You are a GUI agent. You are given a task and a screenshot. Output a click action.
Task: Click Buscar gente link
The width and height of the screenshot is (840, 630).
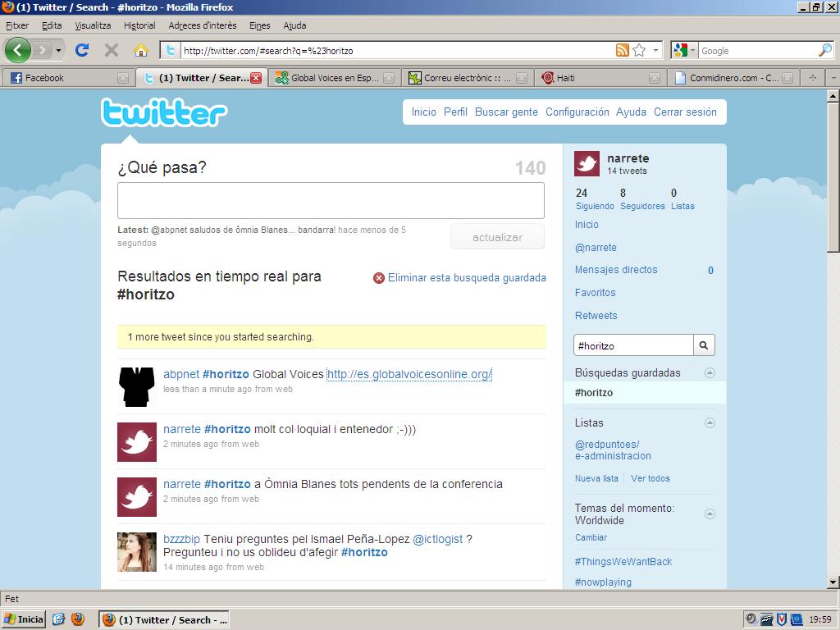(506, 112)
